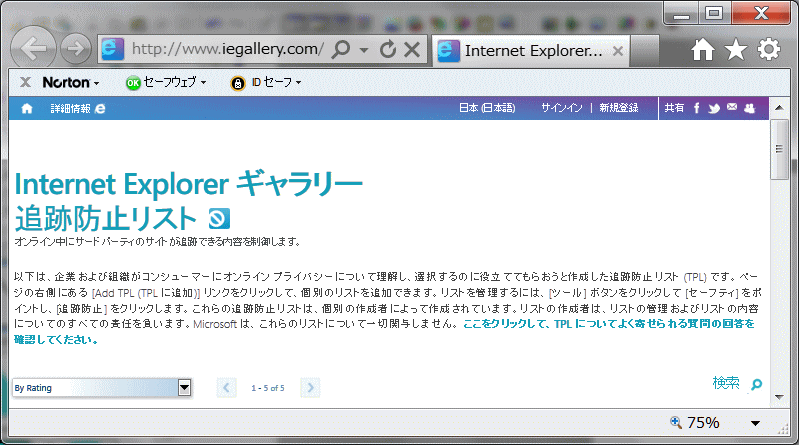Minimize the browser window

tap(681, 13)
